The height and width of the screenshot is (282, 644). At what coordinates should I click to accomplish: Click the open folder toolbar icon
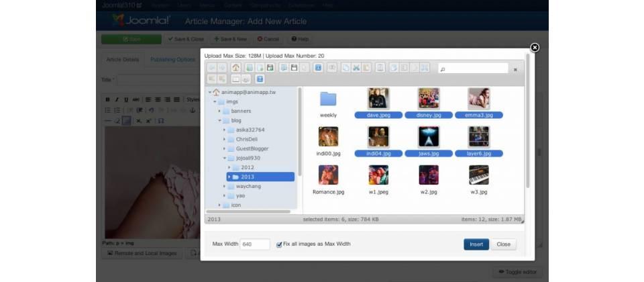point(283,67)
